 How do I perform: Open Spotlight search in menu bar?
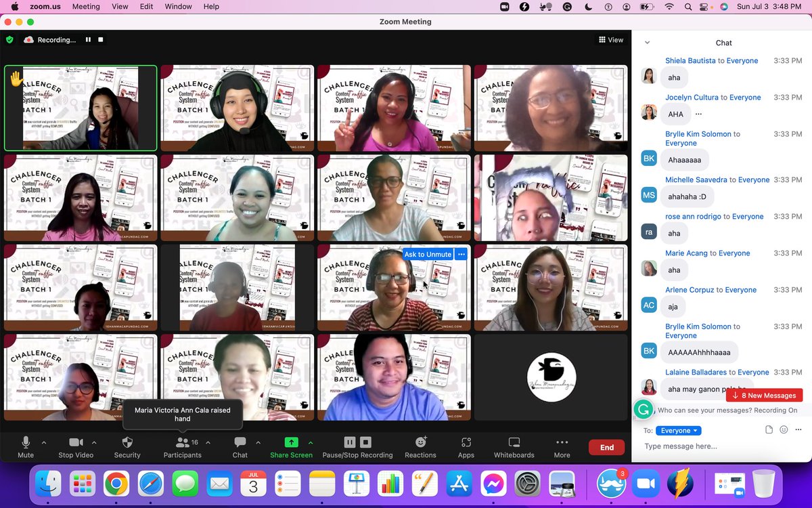pyautogui.click(x=688, y=6)
